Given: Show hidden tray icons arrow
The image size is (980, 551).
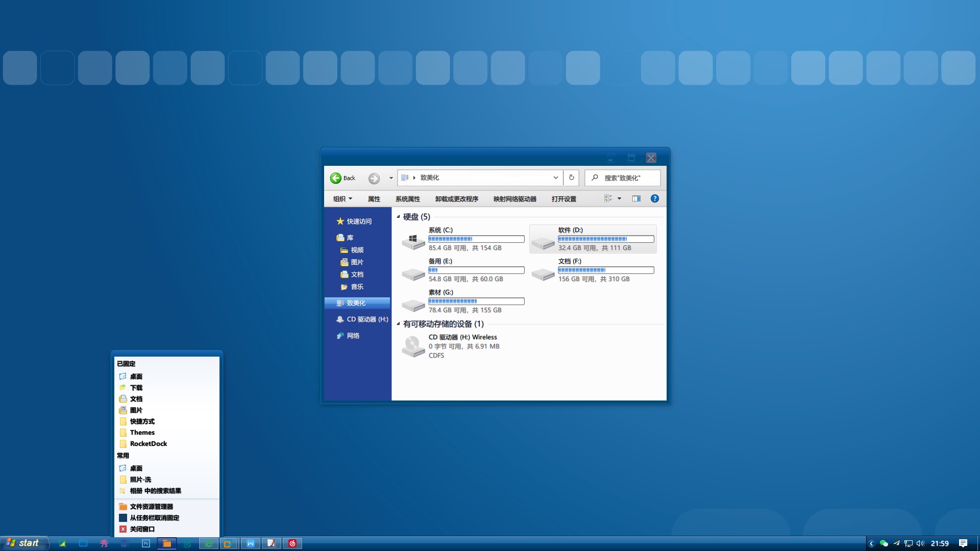Looking at the screenshot, I should point(872,543).
